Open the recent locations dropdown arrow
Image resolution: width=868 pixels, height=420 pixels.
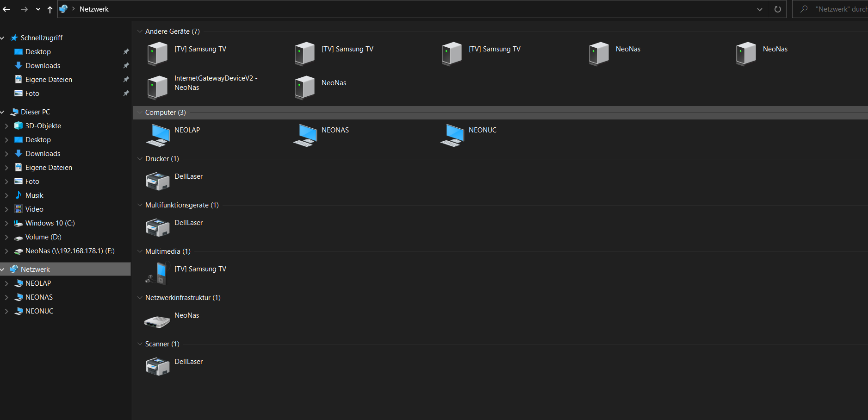tap(38, 9)
